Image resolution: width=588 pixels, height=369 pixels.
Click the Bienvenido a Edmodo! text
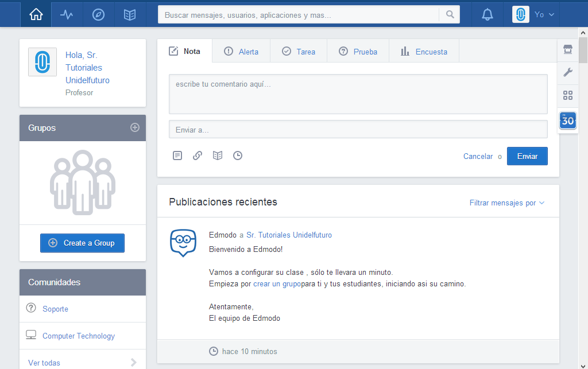[x=246, y=249]
